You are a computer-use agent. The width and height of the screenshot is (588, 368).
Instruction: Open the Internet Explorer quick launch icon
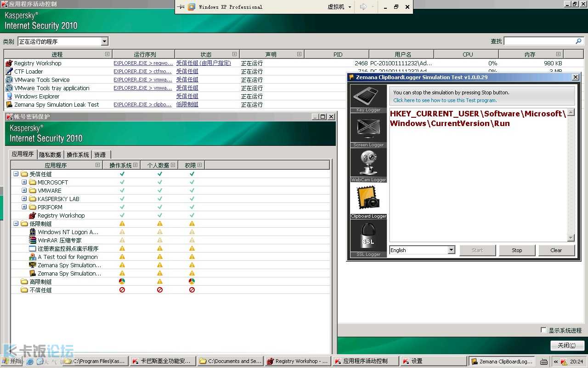click(x=30, y=362)
